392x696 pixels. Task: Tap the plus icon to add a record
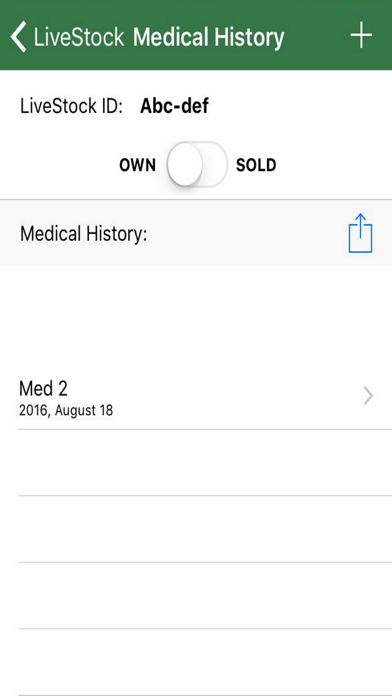tap(361, 35)
